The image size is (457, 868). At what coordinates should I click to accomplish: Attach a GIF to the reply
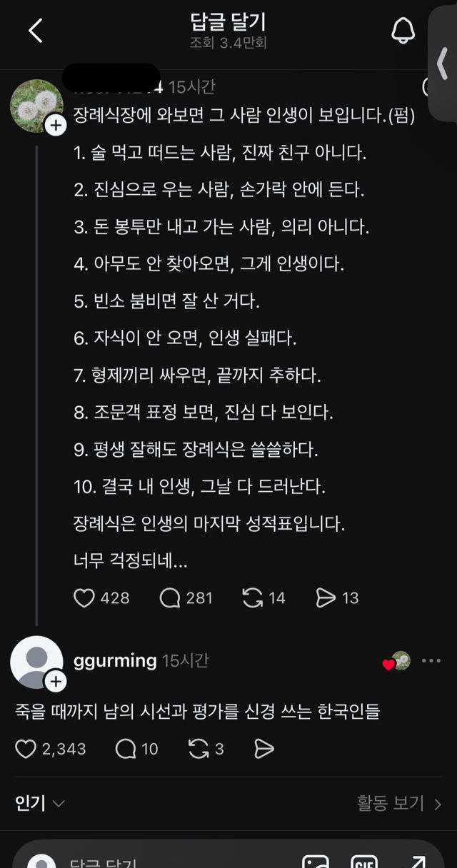(x=363, y=861)
